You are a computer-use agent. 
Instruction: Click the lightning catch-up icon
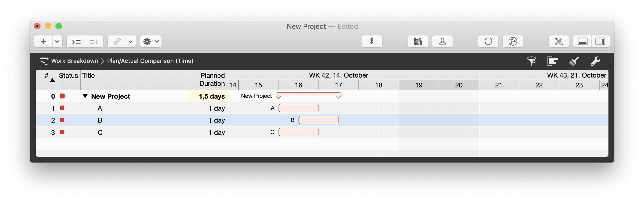click(x=372, y=41)
